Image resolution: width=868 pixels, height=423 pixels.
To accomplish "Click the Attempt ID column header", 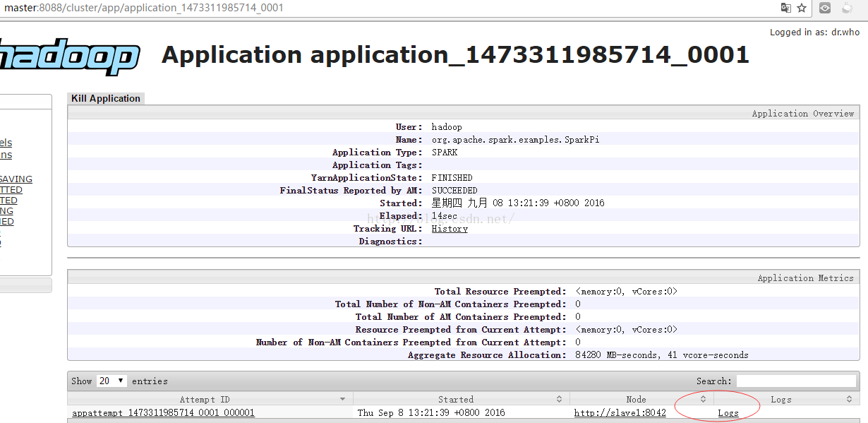I will [205, 400].
